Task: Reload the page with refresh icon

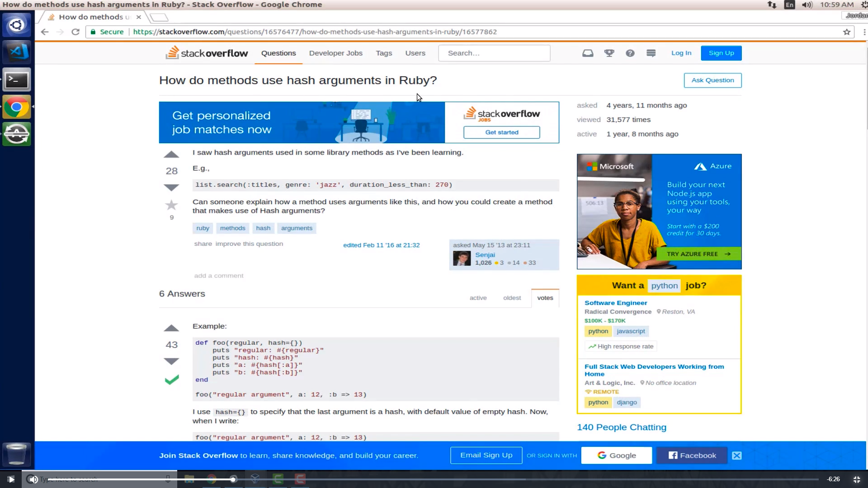Action: 75,32
